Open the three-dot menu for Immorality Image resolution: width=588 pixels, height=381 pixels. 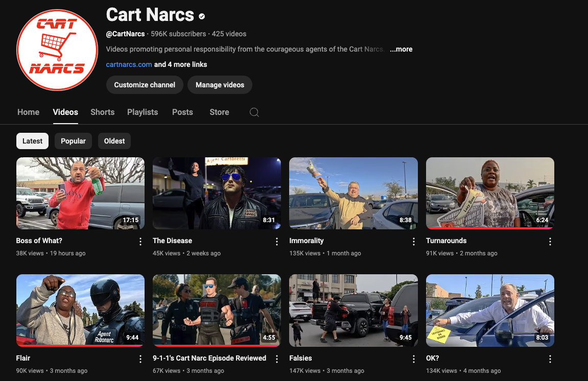pyautogui.click(x=414, y=242)
